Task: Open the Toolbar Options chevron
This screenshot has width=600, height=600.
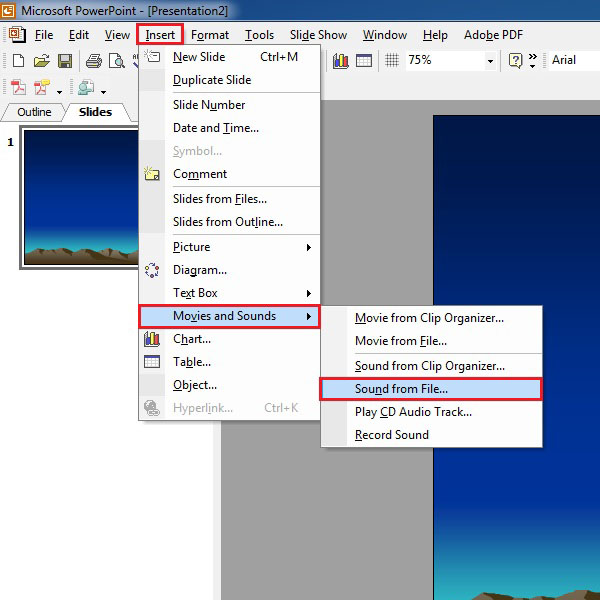Action: pos(533,60)
